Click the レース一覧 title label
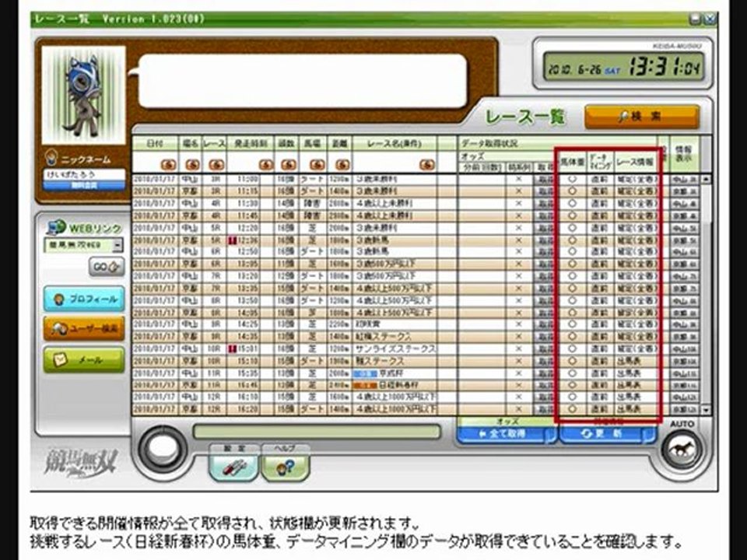This screenshot has width=747, height=560. click(525, 117)
